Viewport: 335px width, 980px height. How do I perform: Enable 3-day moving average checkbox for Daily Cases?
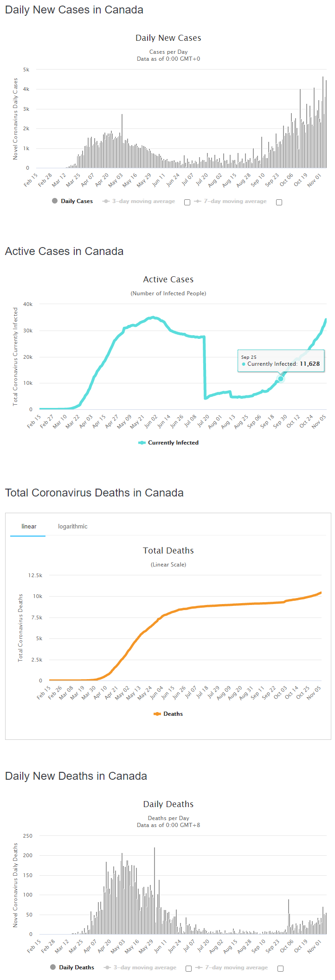(187, 202)
